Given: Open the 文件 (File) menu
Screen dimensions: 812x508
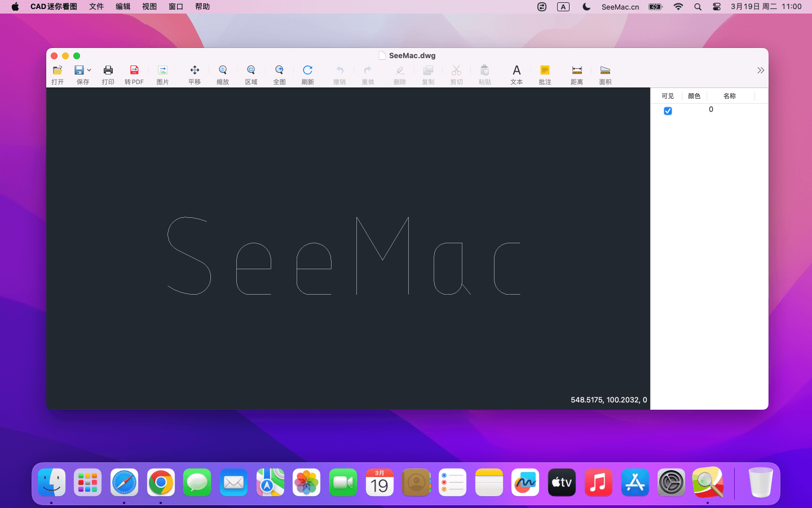Looking at the screenshot, I should pyautogui.click(x=96, y=7).
